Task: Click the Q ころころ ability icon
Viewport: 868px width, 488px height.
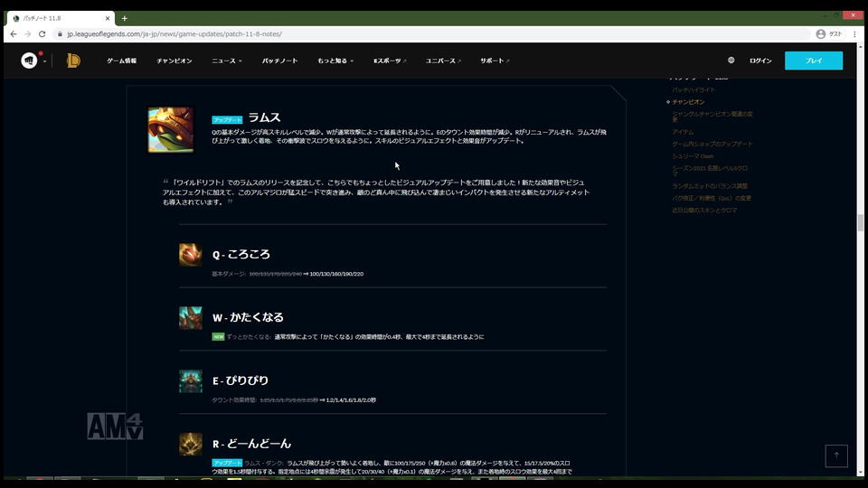Action: pos(191,255)
